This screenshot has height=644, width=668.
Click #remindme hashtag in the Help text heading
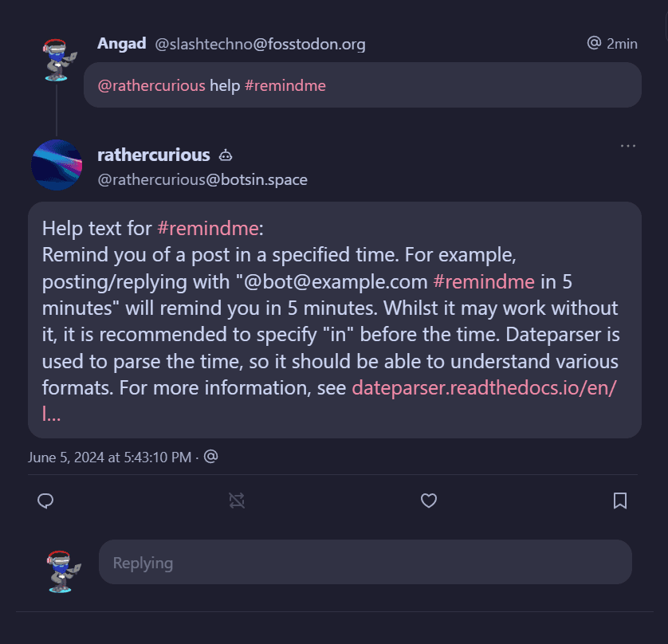click(208, 229)
